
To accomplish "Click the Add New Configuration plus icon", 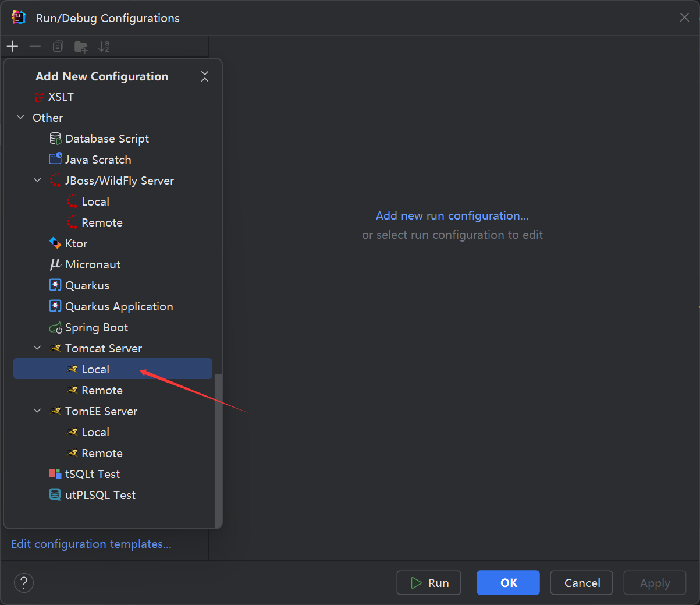I will tap(12, 46).
